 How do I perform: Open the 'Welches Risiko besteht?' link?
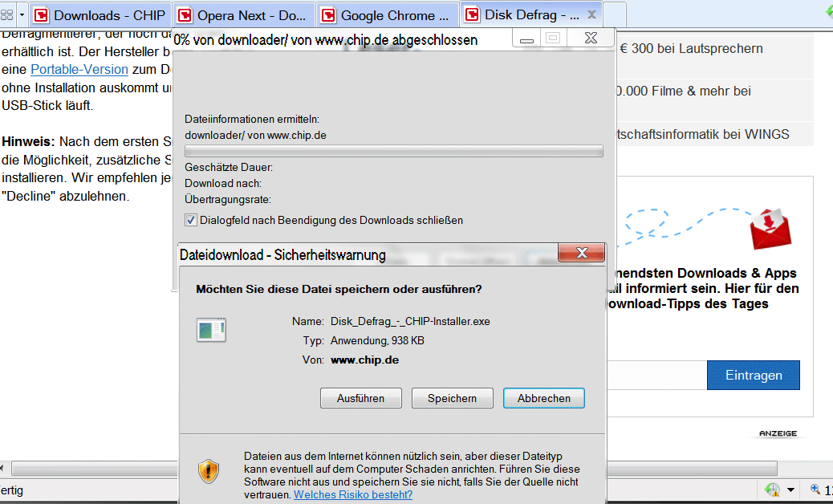tap(353, 494)
